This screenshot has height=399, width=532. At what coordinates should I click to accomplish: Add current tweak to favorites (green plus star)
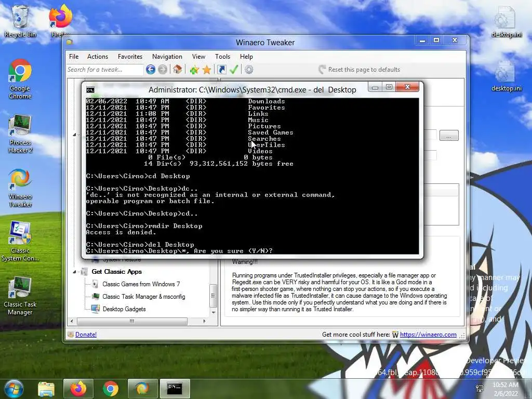coord(194,70)
